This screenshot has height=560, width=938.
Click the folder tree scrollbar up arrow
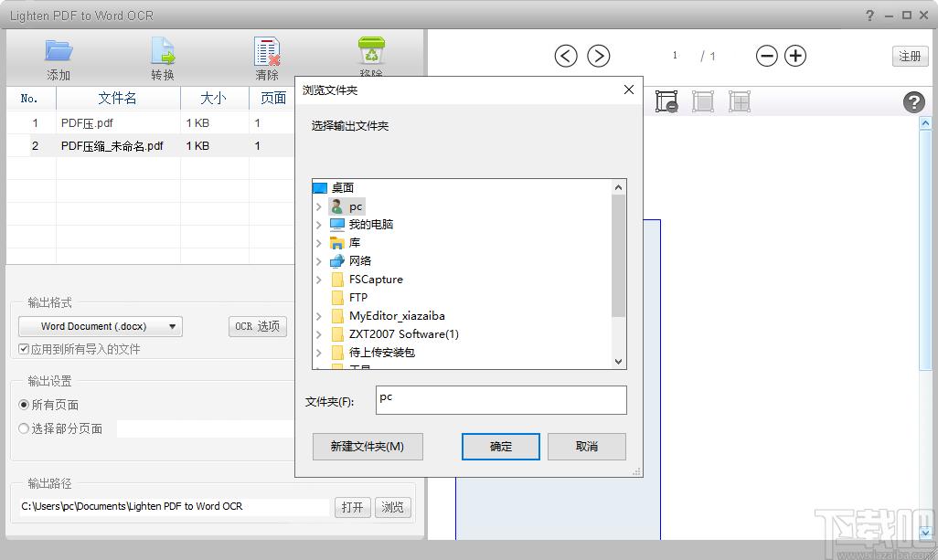click(619, 187)
